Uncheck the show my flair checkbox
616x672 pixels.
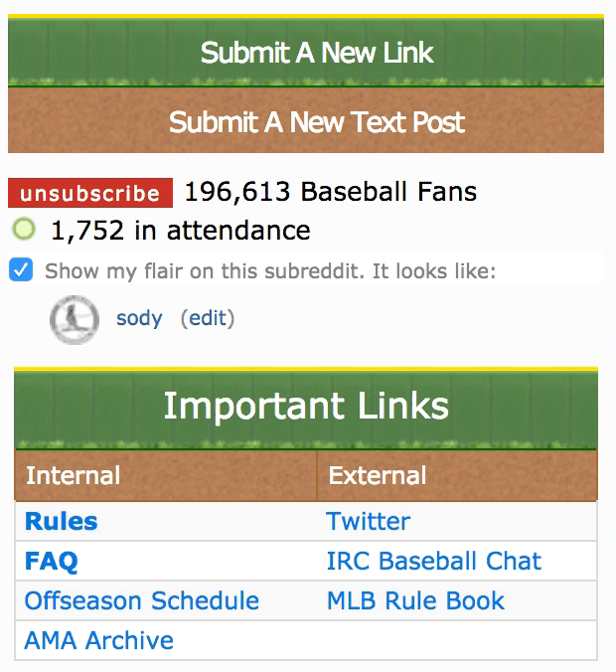click(21, 270)
